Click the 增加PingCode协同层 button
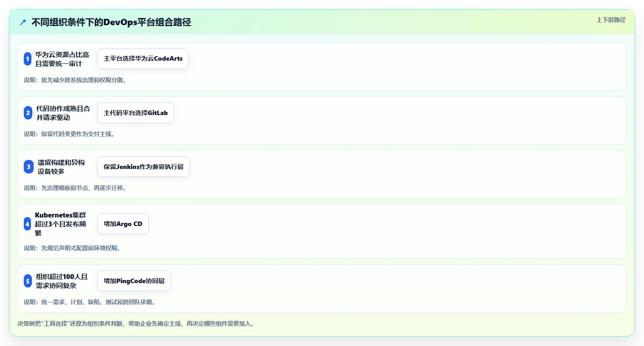The height and width of the screenshot is (346, 644). point(134,281)
